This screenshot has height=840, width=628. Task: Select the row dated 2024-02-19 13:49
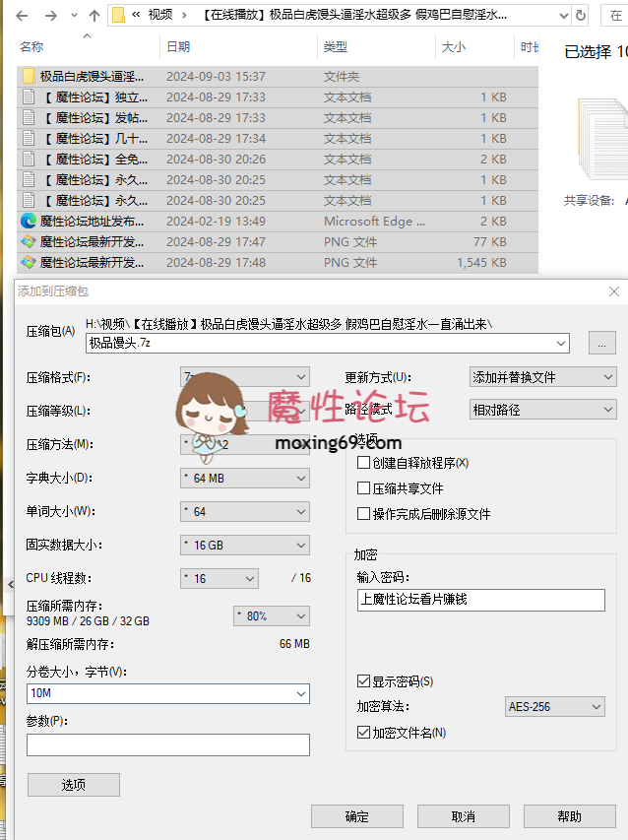(x=278, y=221)
